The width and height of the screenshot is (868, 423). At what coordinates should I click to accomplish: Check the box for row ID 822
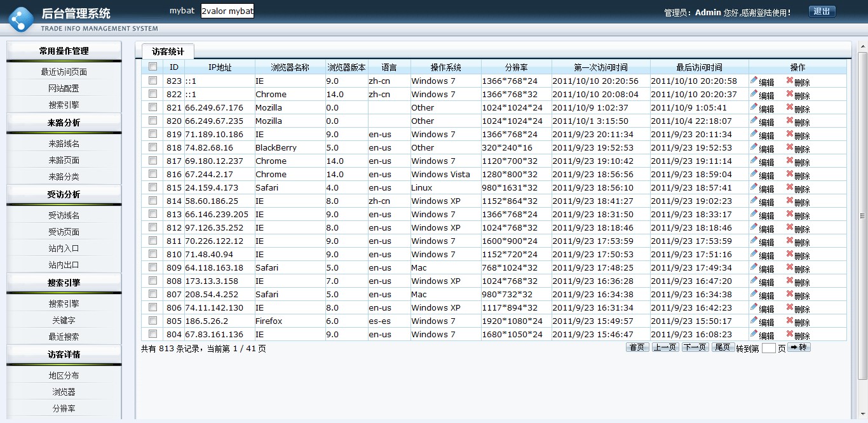pos(153,94)
